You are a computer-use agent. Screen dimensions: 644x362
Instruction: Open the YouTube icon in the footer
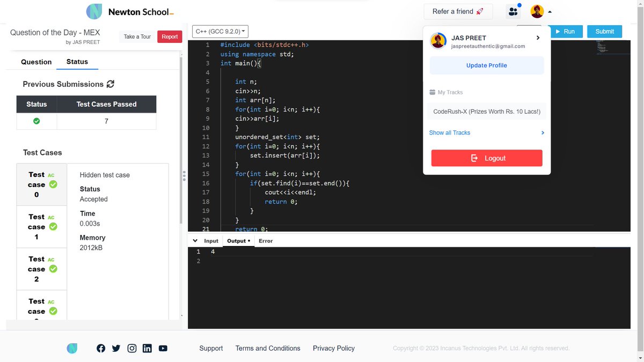click(x=163, y=349)
